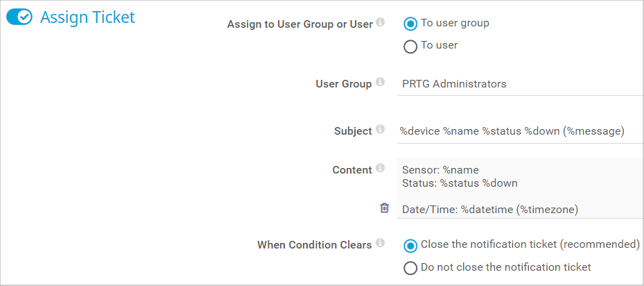Select the To user group option
Viewport: 644px width, 286px height.
click(x=410, y=24)
